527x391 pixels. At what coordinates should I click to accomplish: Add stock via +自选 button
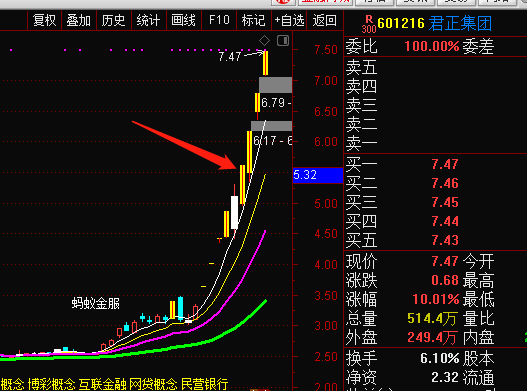coord(289,21)
